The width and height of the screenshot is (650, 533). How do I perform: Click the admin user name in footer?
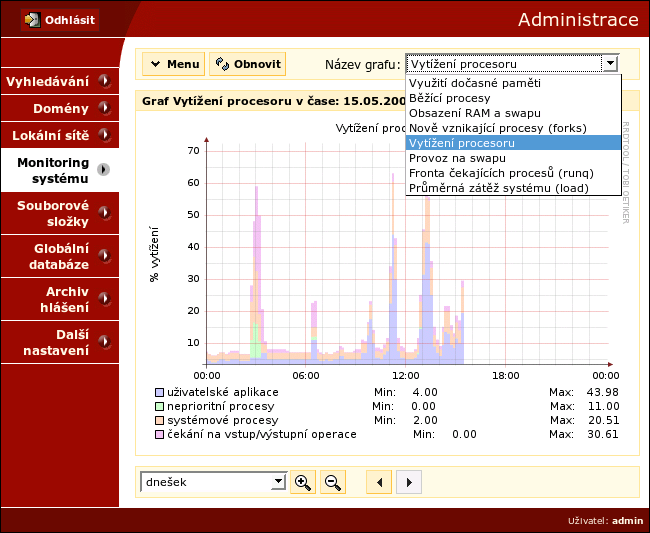pyautogui.click(x=628, y=521)
